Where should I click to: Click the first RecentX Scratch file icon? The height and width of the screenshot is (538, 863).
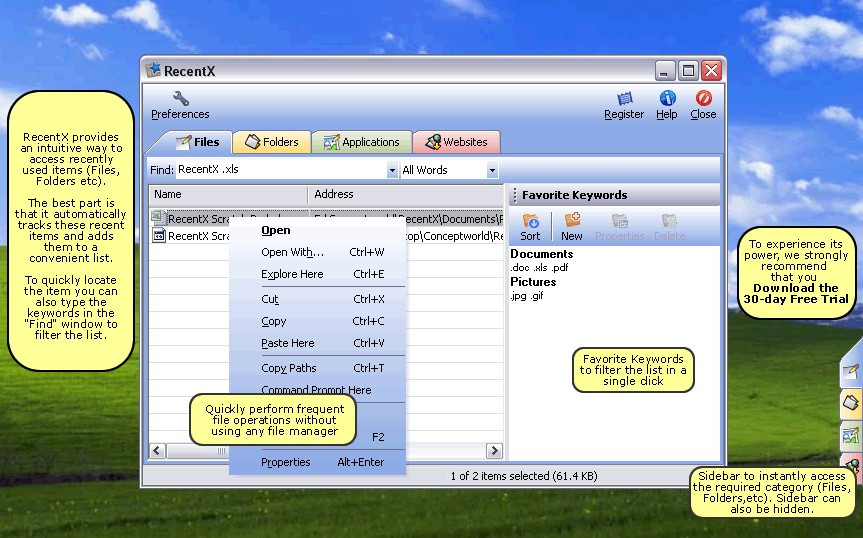[157, 217]
